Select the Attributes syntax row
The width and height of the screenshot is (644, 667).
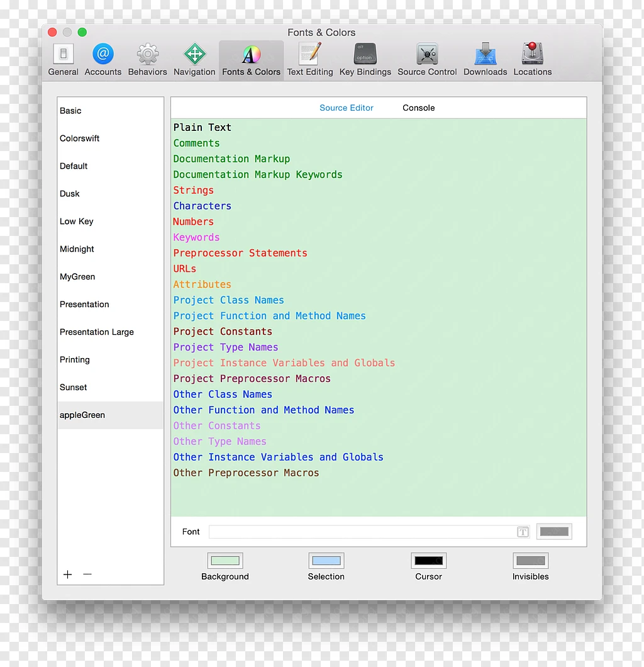click(x=379, y=284)
